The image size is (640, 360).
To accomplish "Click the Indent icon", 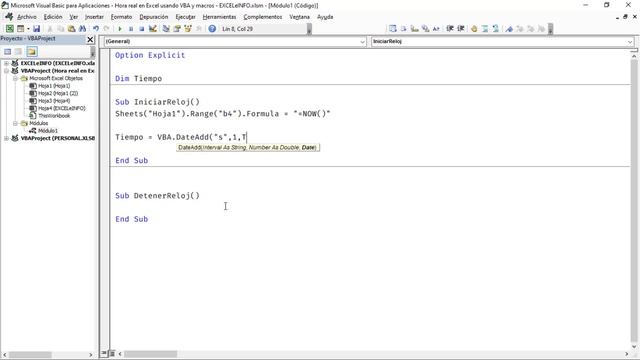I will (450, 29).
